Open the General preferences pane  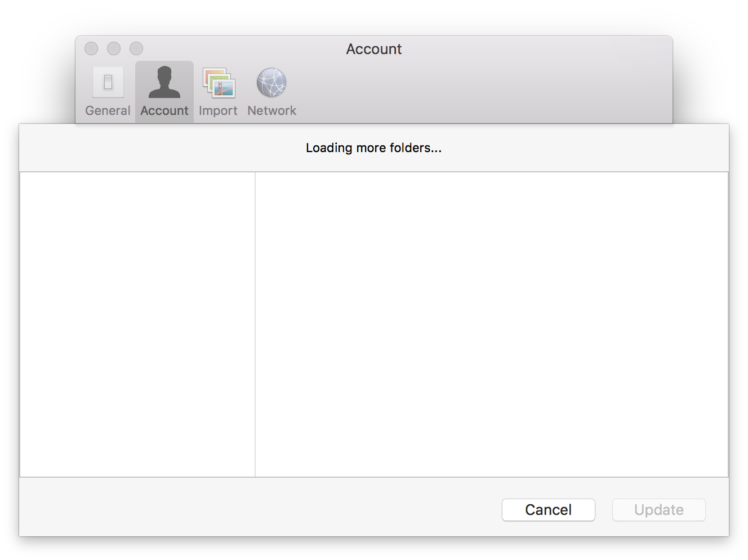(x=108, y=92)
